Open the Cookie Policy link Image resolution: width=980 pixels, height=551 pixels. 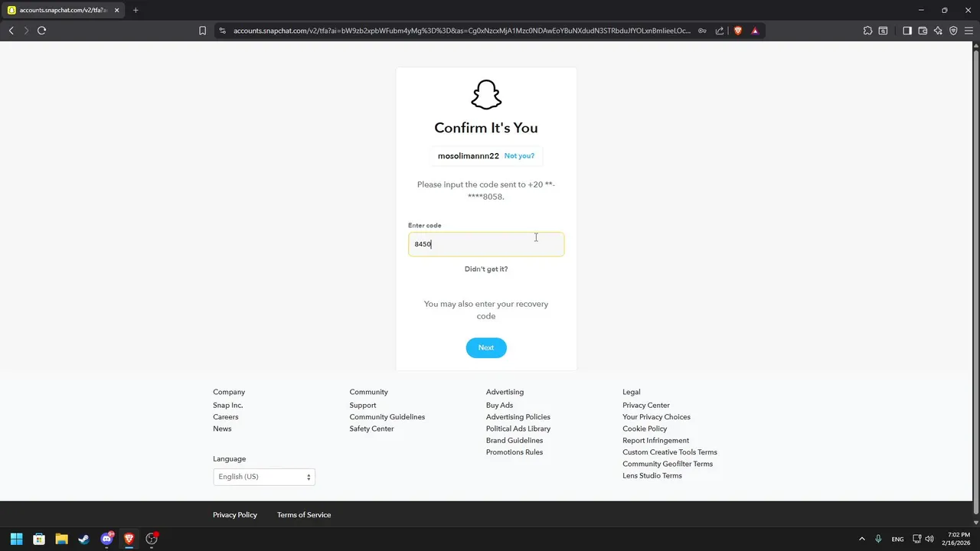pos(645,429)
